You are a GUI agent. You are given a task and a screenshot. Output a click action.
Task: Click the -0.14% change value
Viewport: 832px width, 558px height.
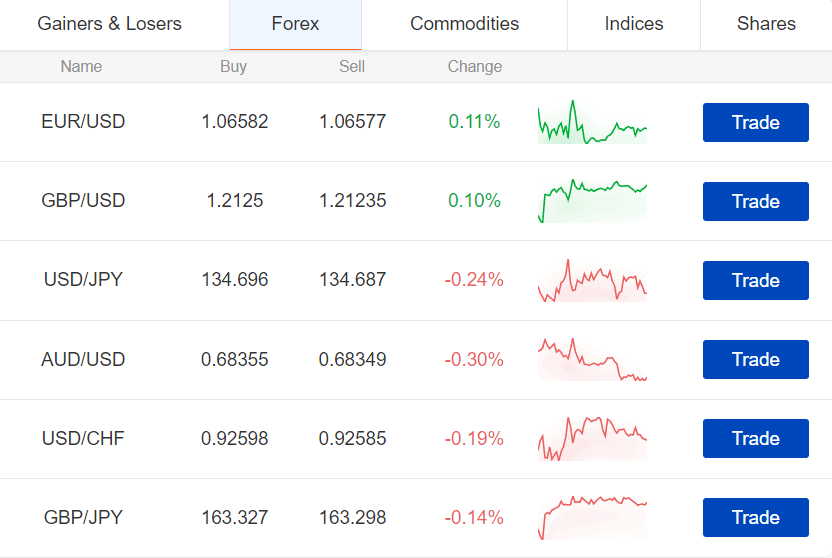coord(474,518)
